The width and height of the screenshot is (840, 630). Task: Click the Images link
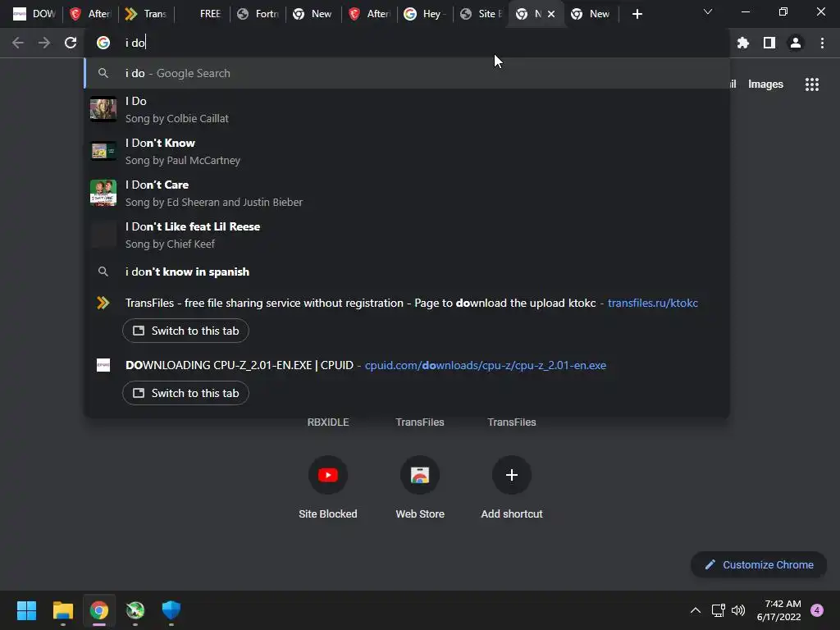coord(765,84)
